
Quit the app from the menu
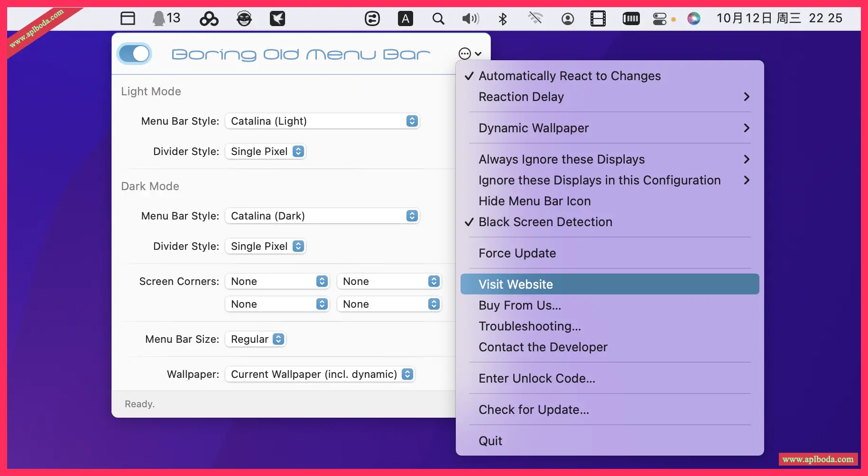pos(610,441)
